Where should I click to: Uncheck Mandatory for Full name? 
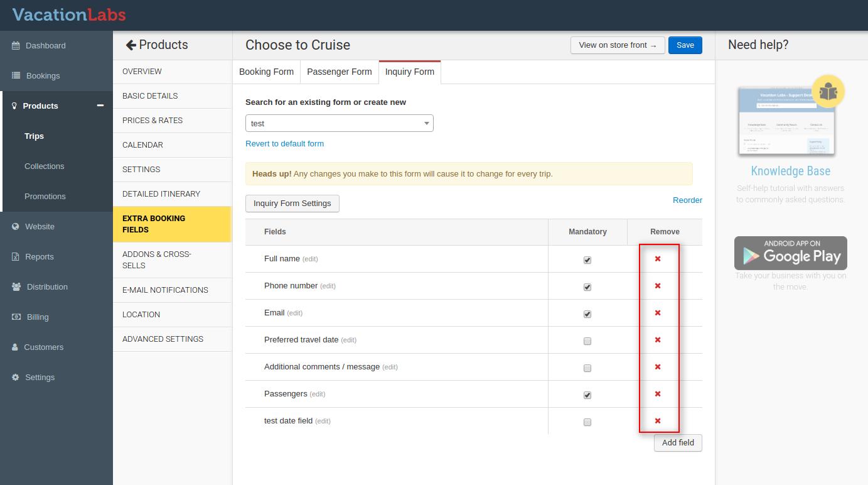pyautogui.click(x=587, y=260)
